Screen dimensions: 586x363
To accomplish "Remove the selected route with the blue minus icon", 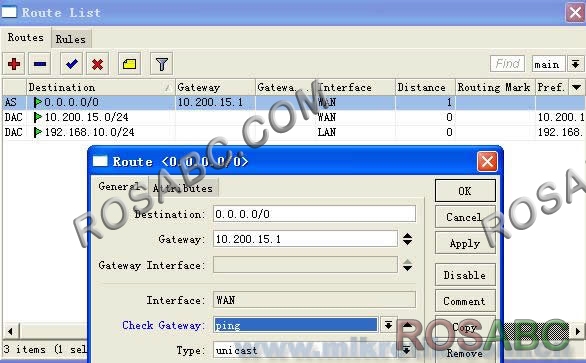I will (40, 64).
